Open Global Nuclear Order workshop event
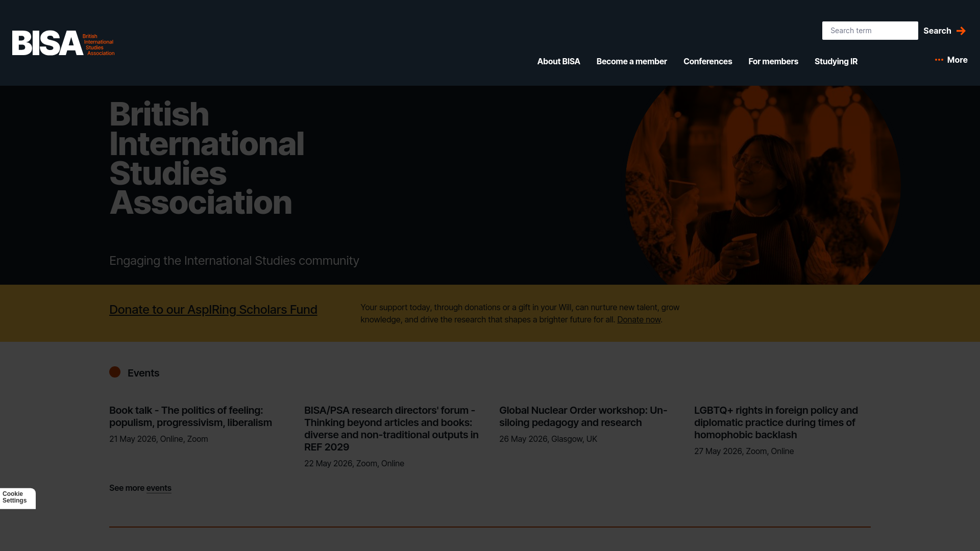The width and height of the screenshot is (980, 551). [x=583, y=416]
